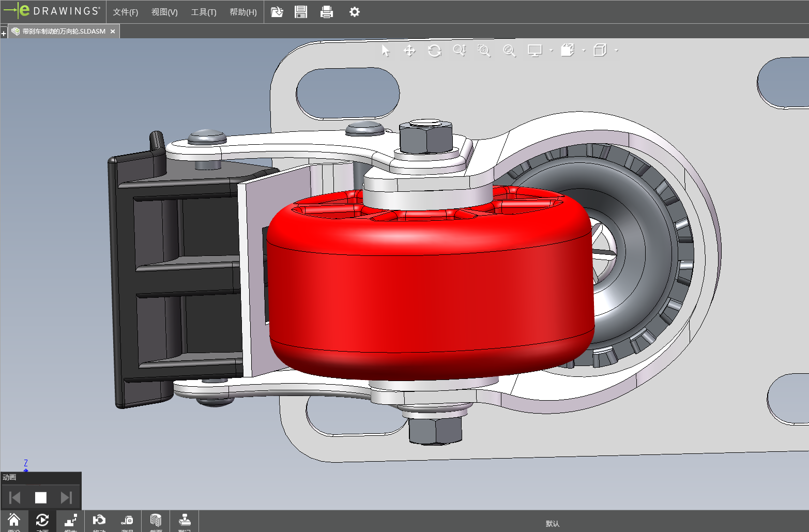This screenshot has height=532, width=809.
Task: Open the 工具(T) menu
Action: click(203, 12)
